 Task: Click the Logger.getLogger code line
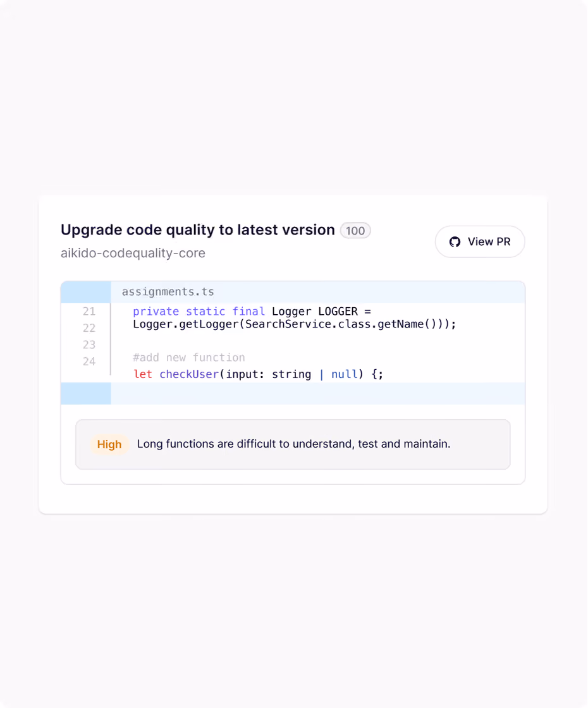295,324
